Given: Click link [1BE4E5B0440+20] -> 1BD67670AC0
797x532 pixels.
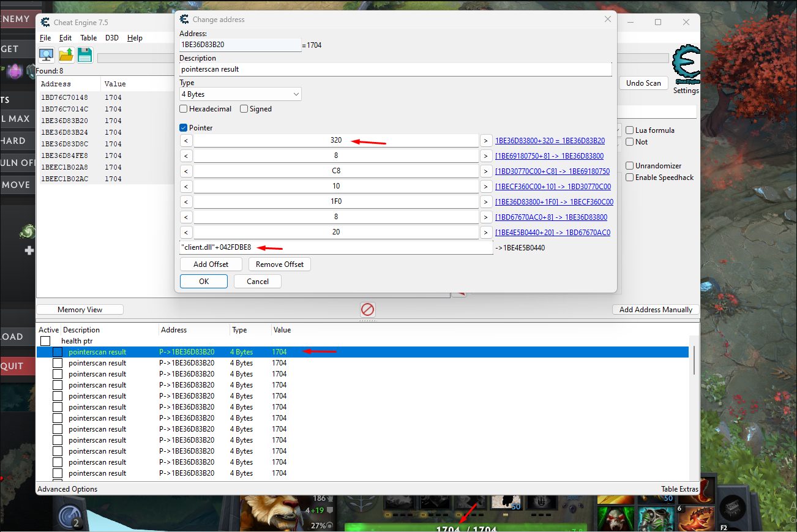Looking at the screenshot, I should tap(553, 233).
